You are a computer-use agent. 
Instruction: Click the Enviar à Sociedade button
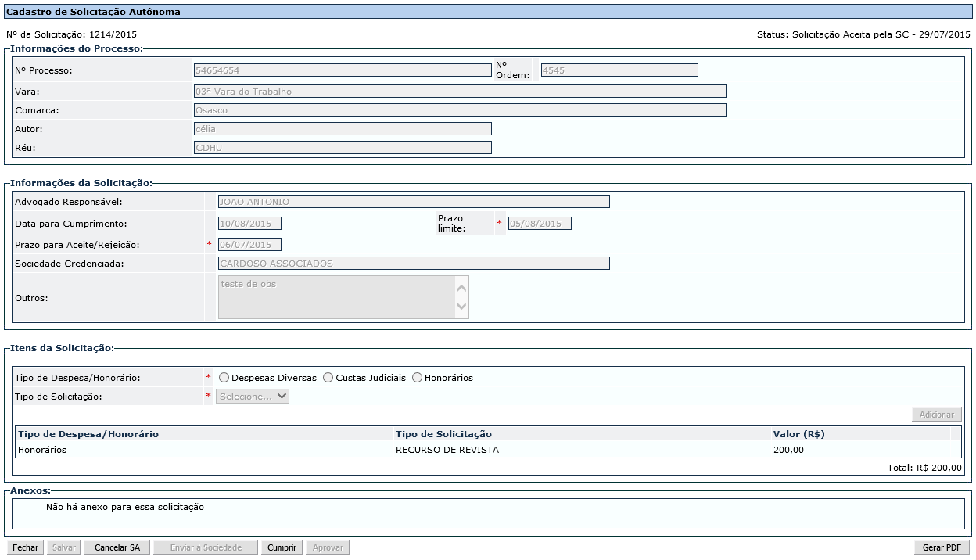(206, 547)
